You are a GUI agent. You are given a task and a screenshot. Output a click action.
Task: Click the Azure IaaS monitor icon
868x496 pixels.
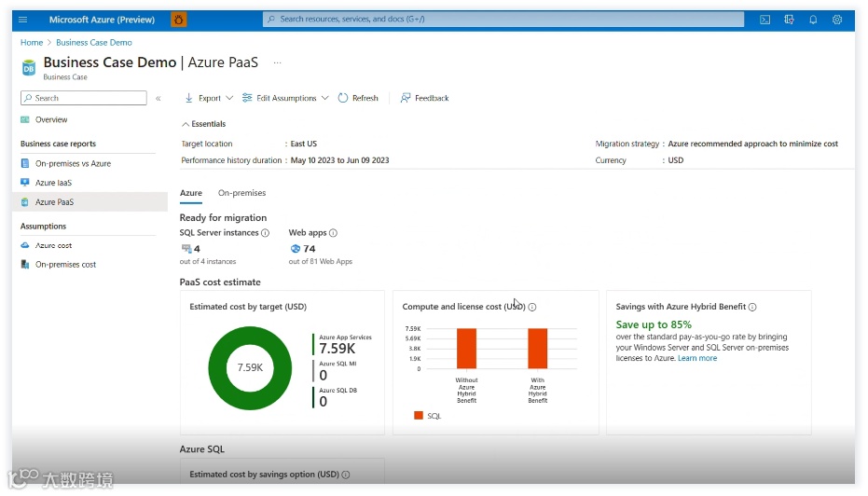click(25, 182)
